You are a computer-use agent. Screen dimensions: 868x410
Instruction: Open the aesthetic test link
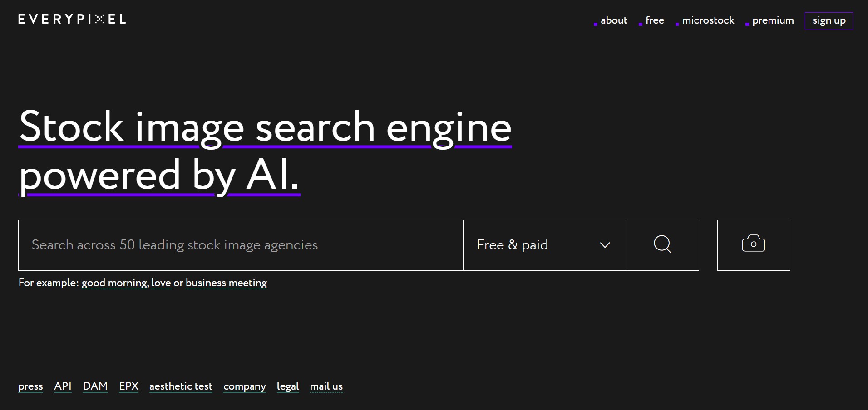point(181,386)
